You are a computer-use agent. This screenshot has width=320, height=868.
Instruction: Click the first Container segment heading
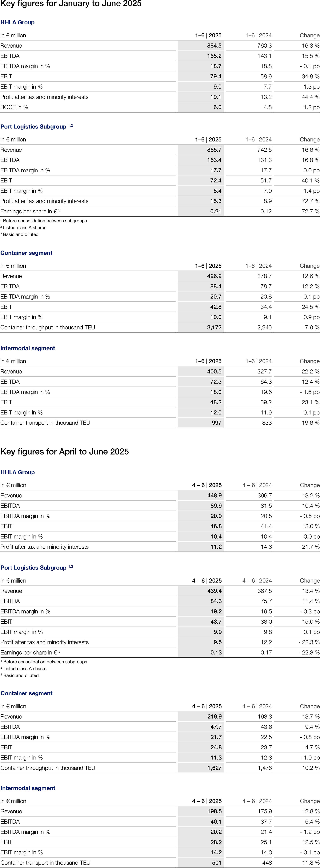pos(26,253)
